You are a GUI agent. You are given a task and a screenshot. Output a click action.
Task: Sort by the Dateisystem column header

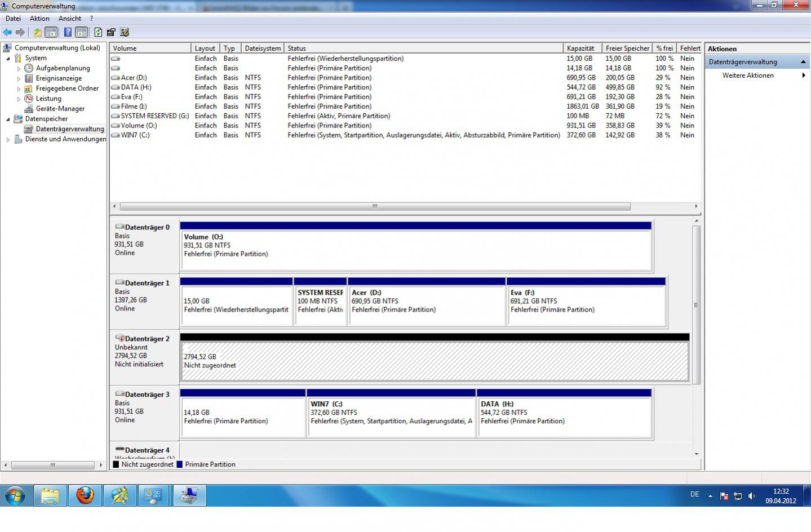click(263, 48)
